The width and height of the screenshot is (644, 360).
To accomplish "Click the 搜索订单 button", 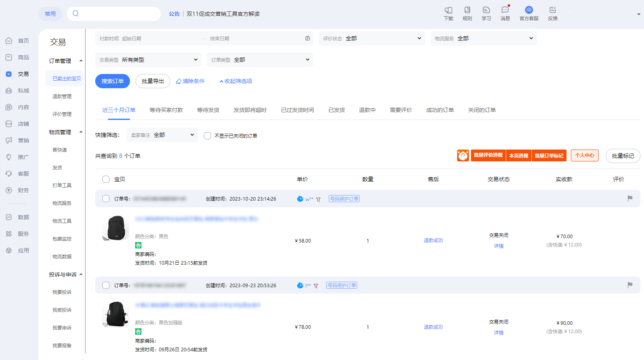I will point(113,81).
